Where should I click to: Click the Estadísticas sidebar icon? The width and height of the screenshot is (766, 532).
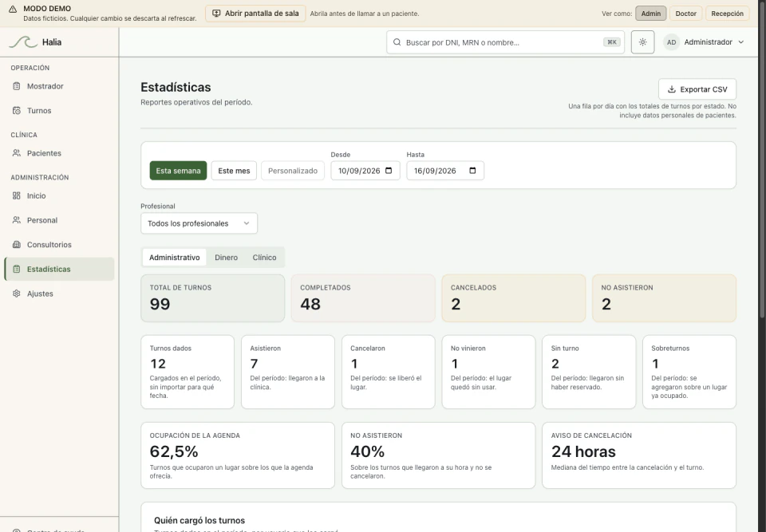click(17, 269)
